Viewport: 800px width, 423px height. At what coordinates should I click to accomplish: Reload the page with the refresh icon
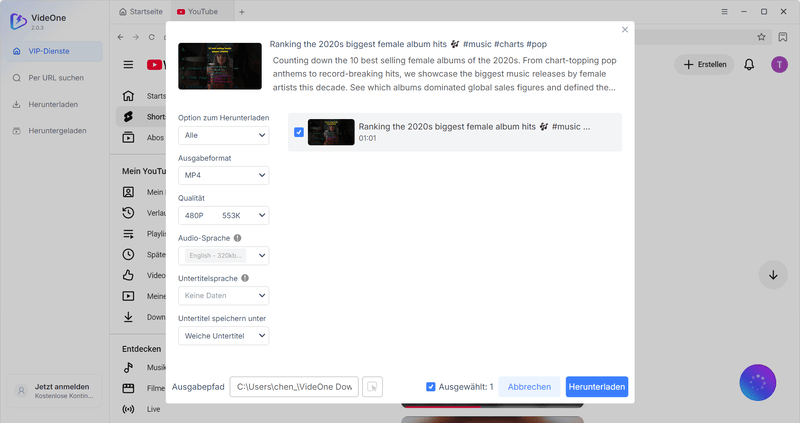pyautogui.click(x=152, y=37)
